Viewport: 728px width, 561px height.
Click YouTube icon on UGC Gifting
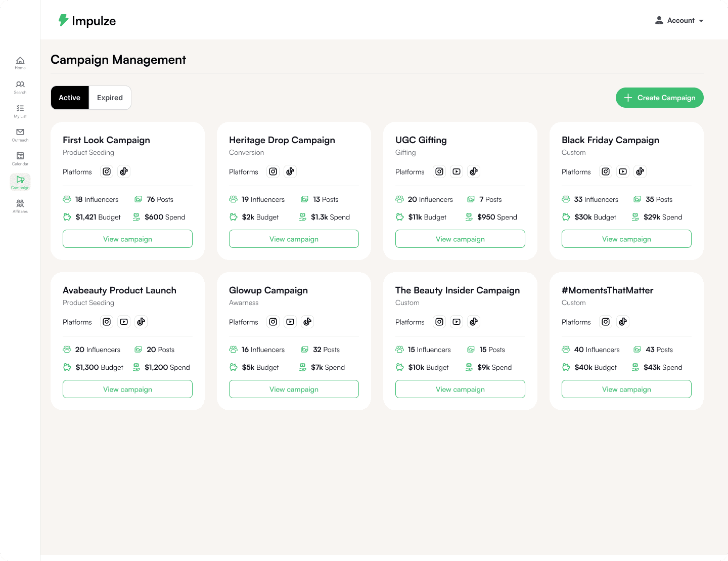[457, 171]
